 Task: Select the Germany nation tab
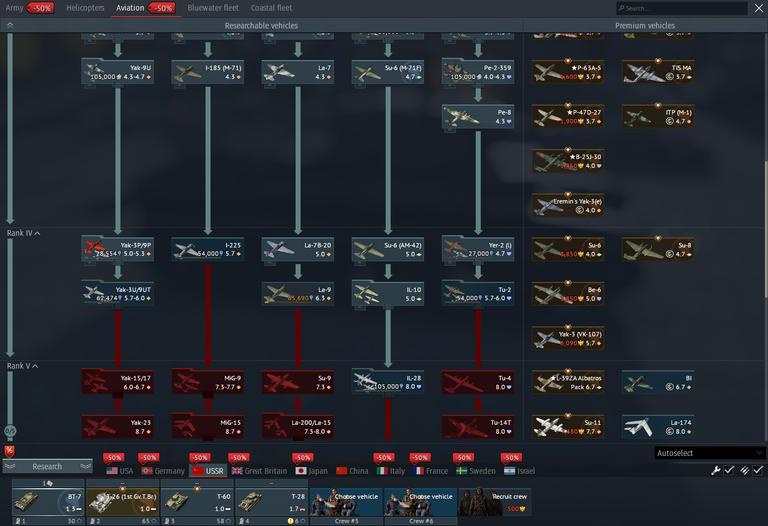point(163,471)
